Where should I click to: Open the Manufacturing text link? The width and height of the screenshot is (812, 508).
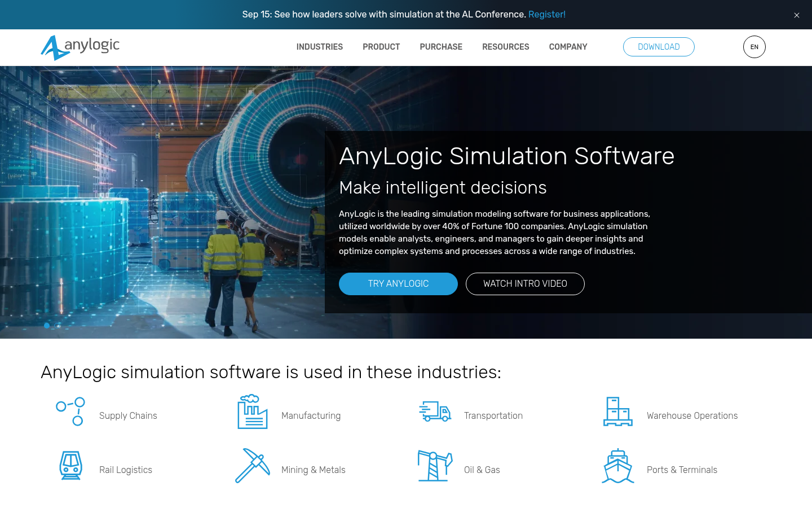click(x=311, y=415)
